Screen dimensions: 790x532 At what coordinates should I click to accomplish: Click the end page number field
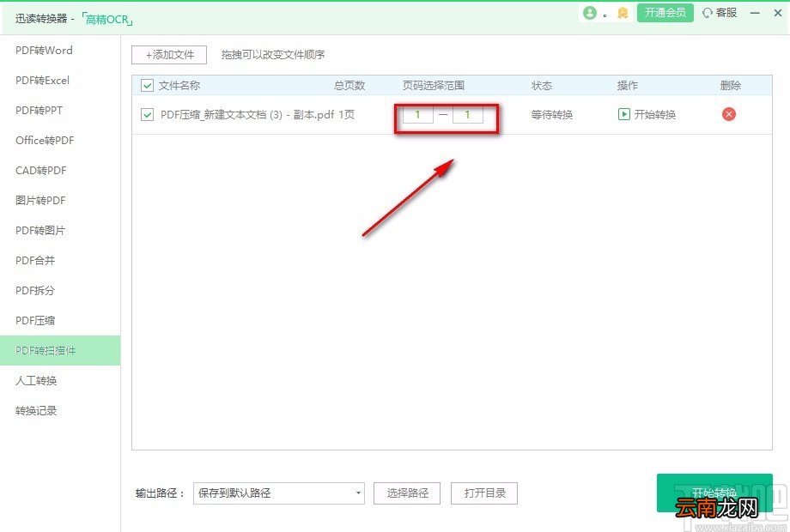click(x=467, y=115)
